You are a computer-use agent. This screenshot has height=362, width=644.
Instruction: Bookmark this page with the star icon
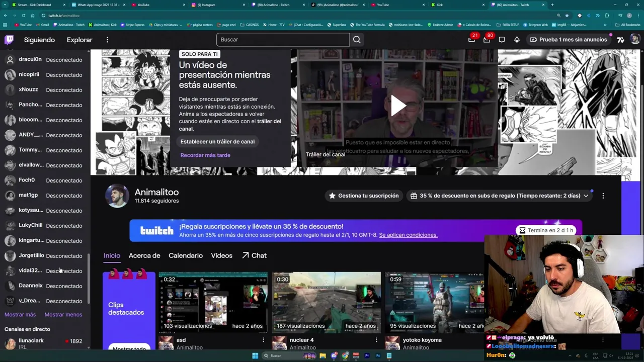click(x=567, y=16)
